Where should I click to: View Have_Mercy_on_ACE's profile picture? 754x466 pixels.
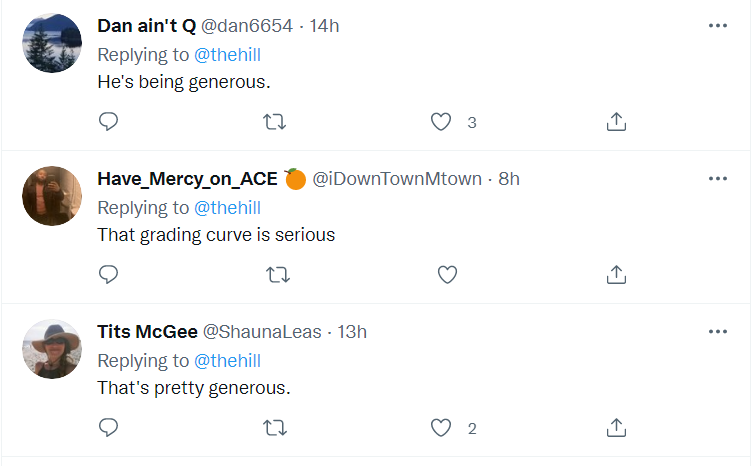point(52,196)
